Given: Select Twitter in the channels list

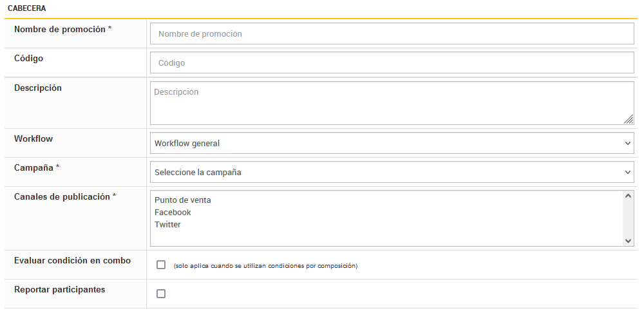Looking at the screenshot, I should [x=167, y=225].
